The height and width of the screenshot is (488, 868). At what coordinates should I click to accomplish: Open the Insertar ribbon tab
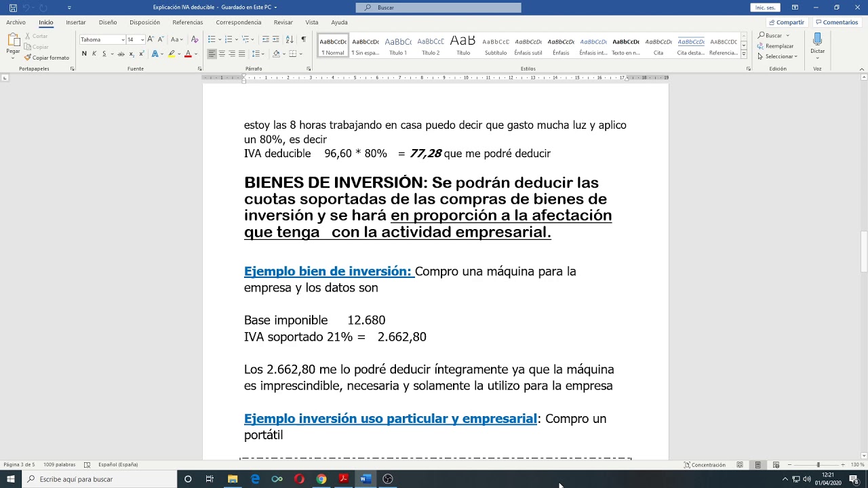click(x=77, y=22)
